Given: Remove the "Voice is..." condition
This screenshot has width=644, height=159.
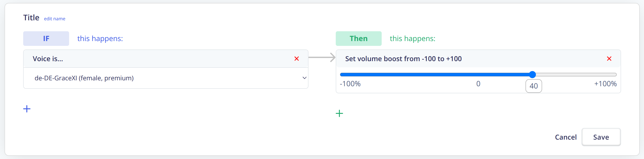Looking at the screenshot, I should click(296, 59).
